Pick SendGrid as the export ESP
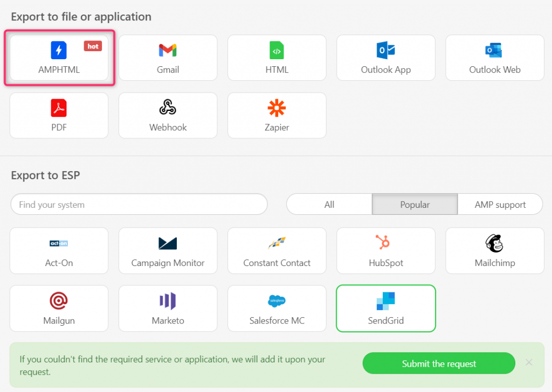This screenshot has width=552, height=392. click(385, 308)
